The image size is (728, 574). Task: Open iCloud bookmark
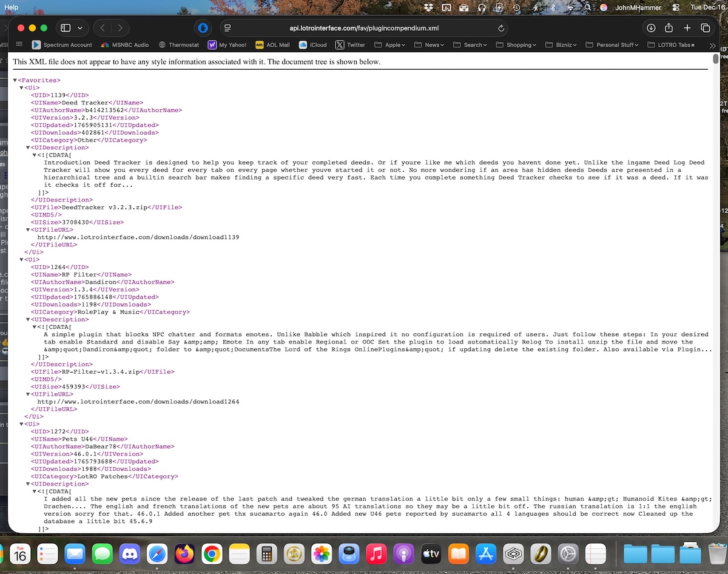click(x=313, y=45)
